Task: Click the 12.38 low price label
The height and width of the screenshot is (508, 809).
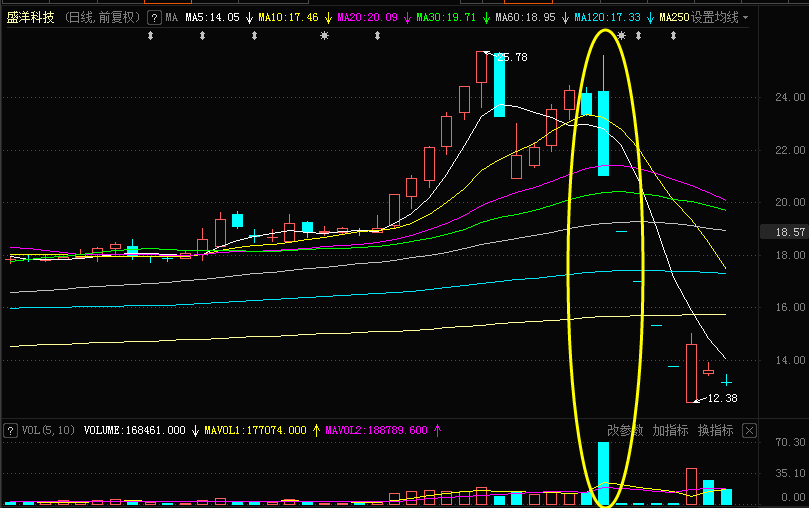Action: (x=722, y=398)
